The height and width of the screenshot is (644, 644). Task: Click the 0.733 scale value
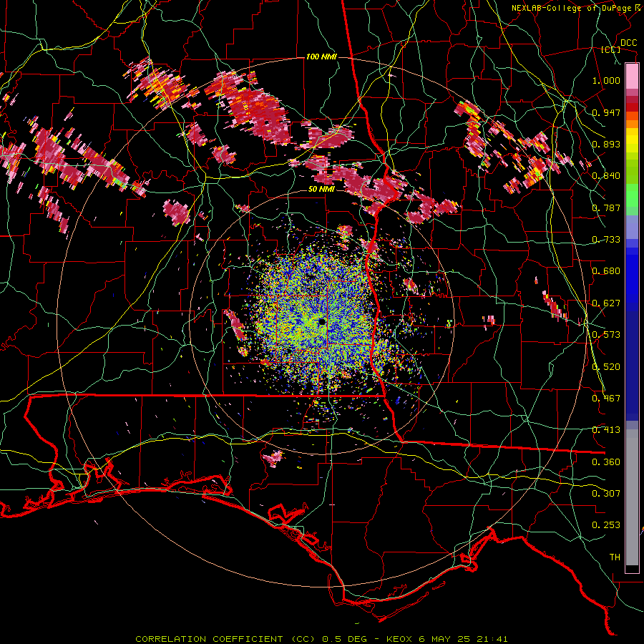click(606, 240)
